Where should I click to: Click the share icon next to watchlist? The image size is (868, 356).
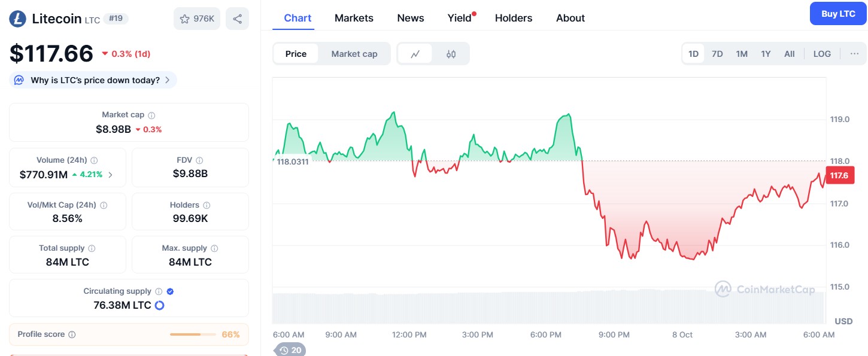pos(237,19)
